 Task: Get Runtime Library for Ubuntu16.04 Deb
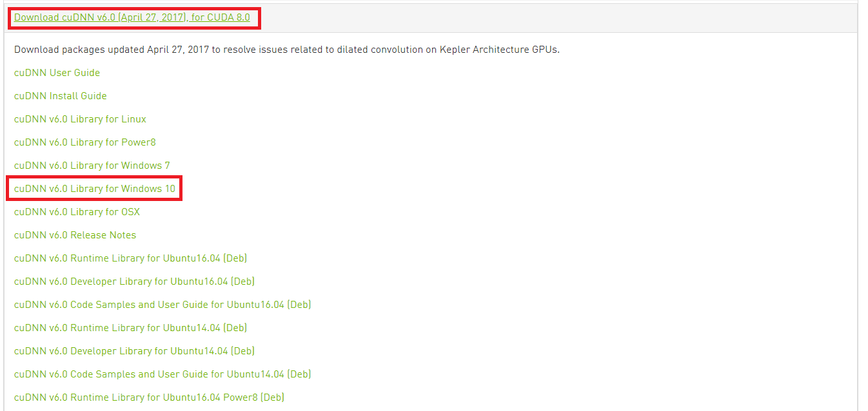click(x=130, y=258)
